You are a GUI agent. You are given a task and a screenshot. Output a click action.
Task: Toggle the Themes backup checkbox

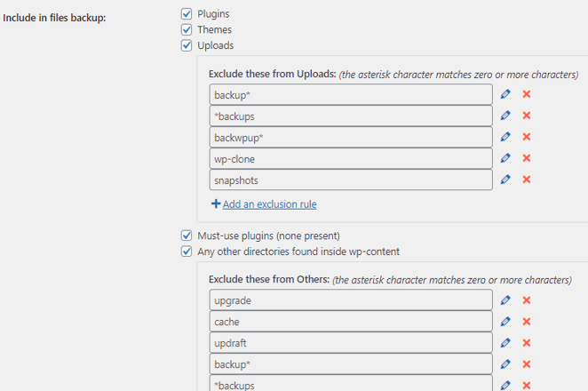coord(187,29)
